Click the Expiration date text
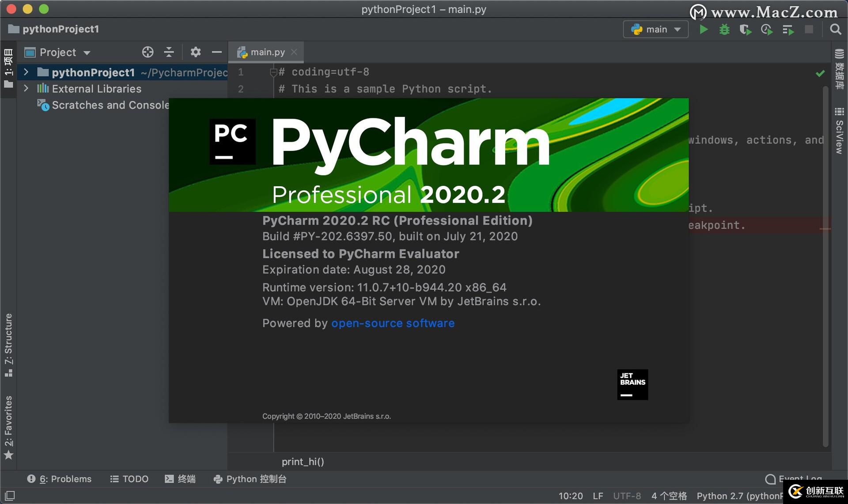This screenshot has height=504, width=848. tap(354, 270)
